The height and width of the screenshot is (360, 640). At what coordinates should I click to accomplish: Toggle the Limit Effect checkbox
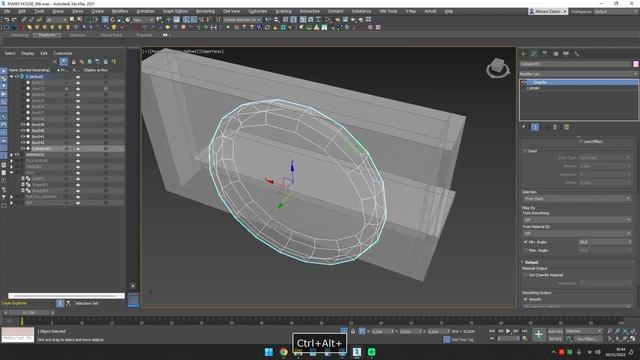coord(580,142)
